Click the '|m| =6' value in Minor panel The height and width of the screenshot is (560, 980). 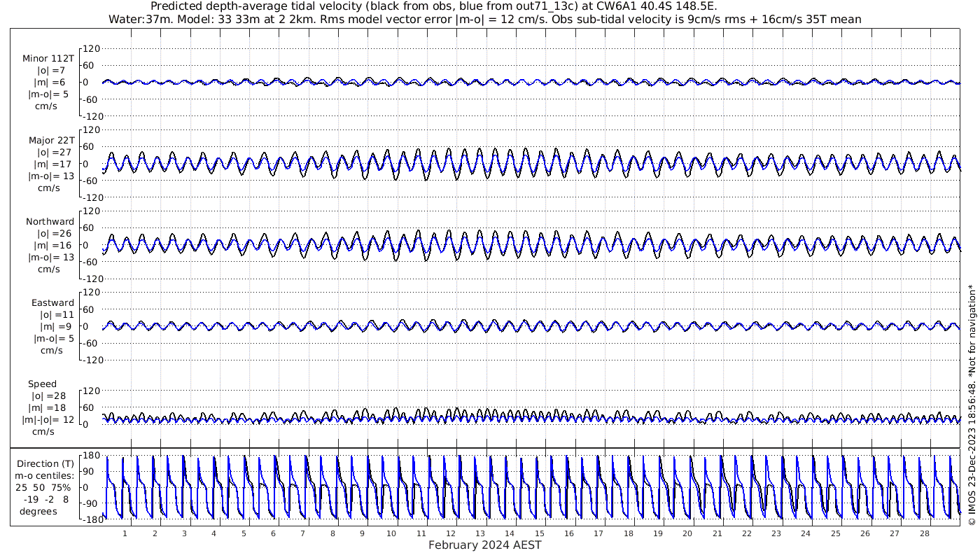tap(51, 82)
